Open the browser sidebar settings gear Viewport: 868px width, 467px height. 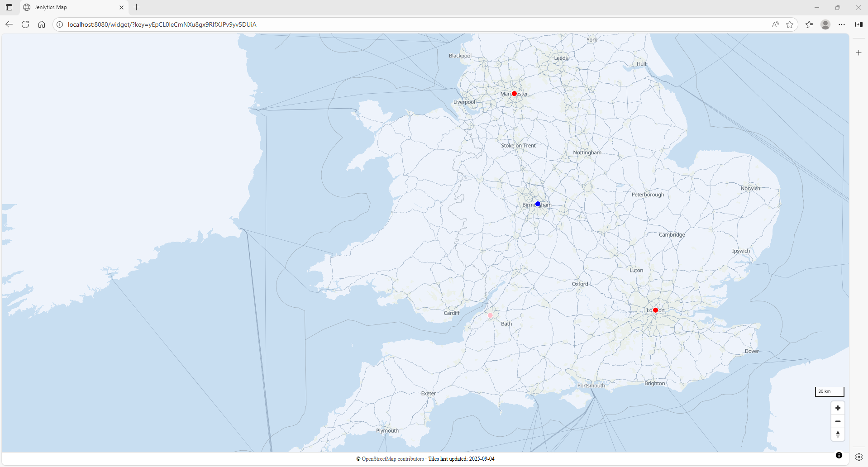(x=858, y=457)
